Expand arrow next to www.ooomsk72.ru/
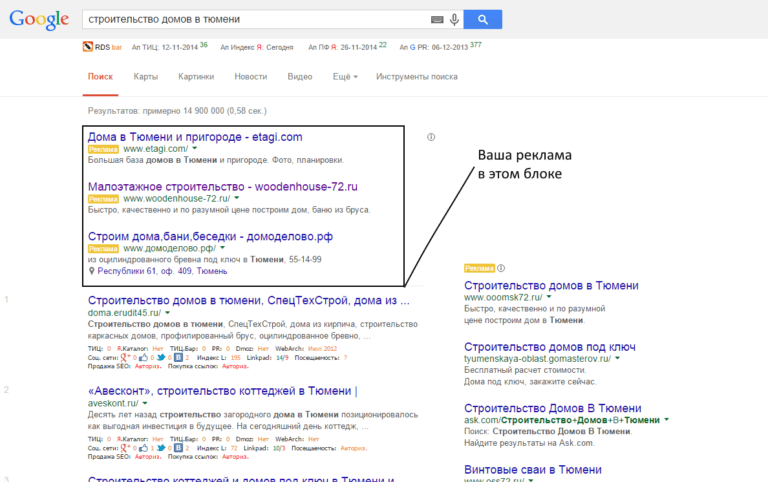The image size is (768, 482). coord(549,297)
